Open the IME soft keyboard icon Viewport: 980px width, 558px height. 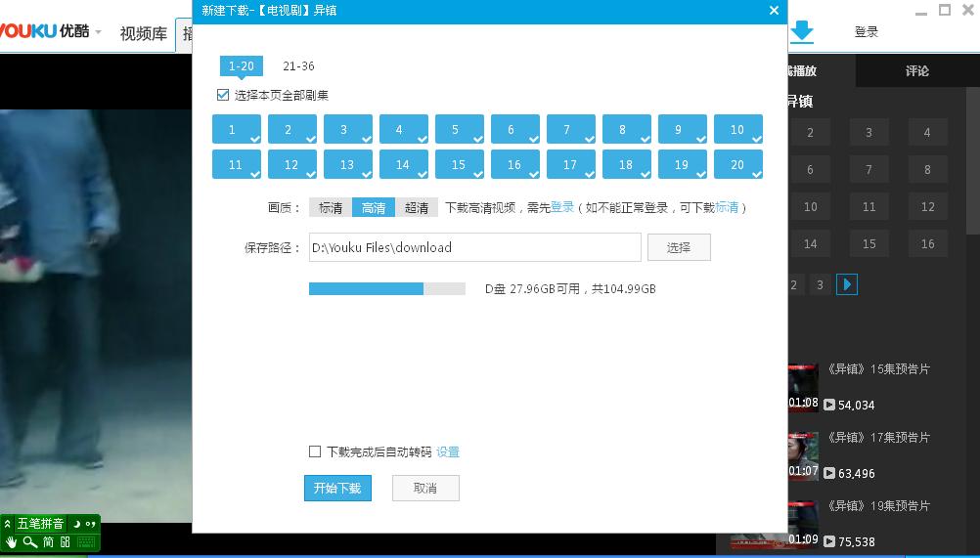point(86,541)
